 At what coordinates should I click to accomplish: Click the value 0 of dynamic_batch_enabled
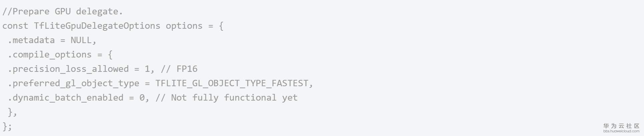[x=142, y=98]
